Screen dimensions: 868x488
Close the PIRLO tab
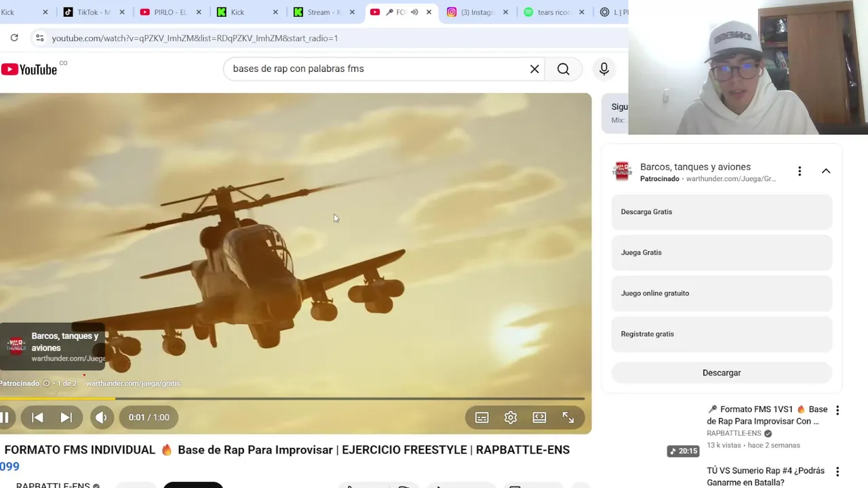(x=199, y=12)
